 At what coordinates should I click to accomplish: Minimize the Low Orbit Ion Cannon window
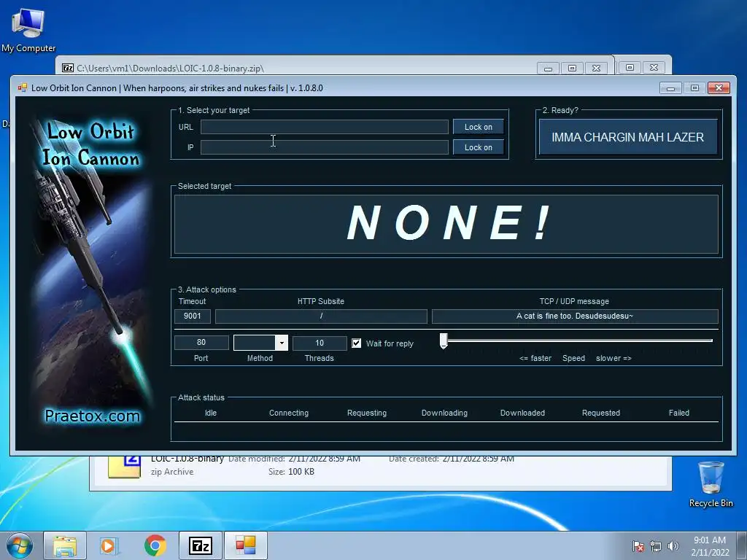671,88
